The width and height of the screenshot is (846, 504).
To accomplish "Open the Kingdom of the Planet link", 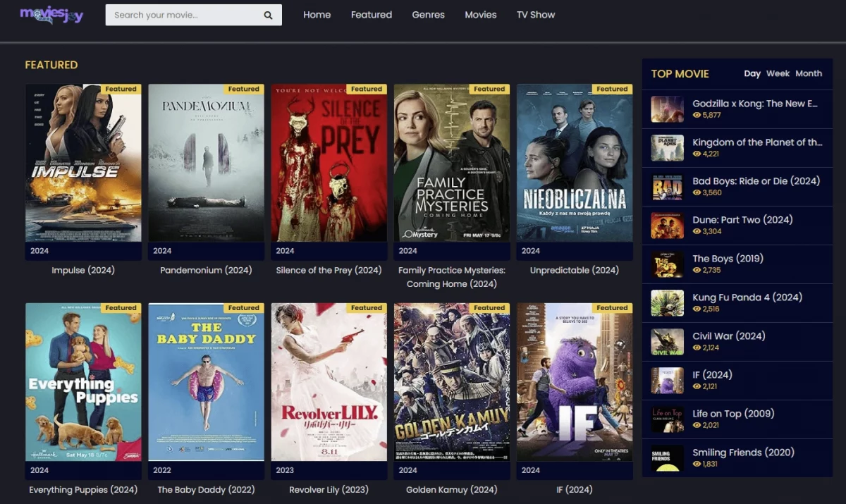I will point(758,142).
